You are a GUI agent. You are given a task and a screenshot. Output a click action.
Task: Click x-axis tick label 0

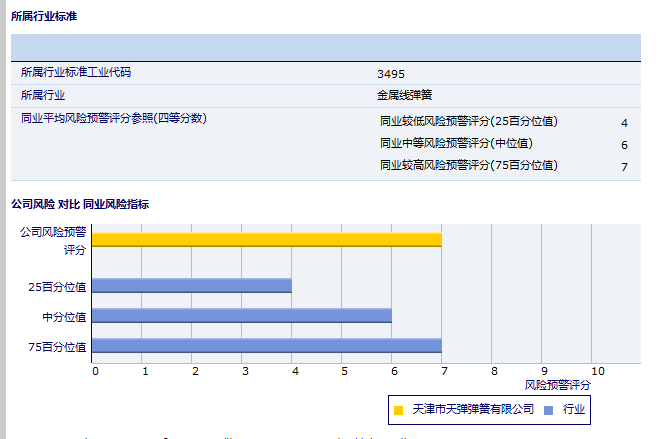point(96,371)
